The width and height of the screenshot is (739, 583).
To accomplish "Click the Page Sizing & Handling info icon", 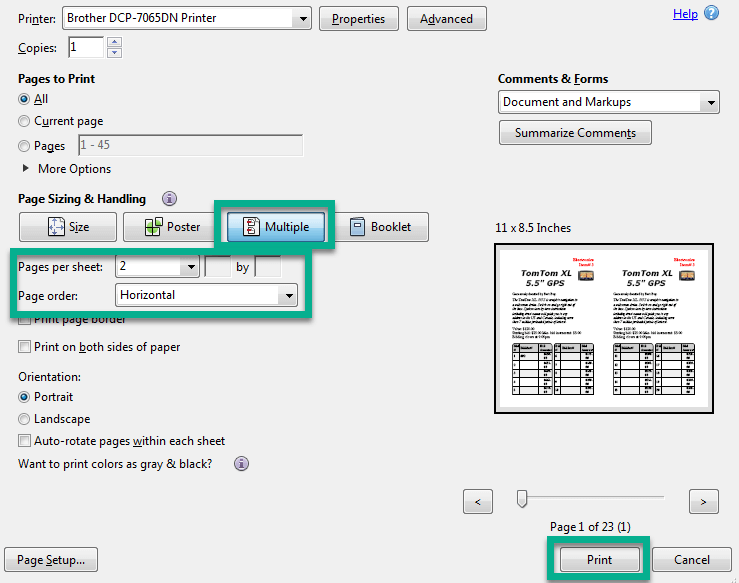I will coord(169,199).
